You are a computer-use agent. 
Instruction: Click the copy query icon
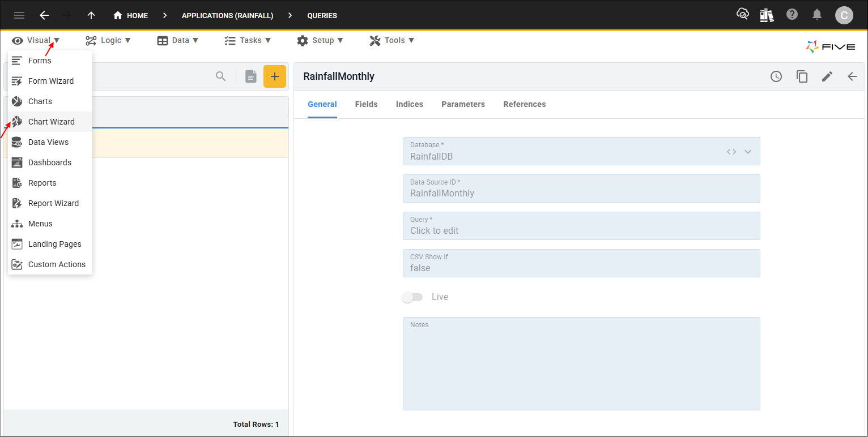coord(802,76)
